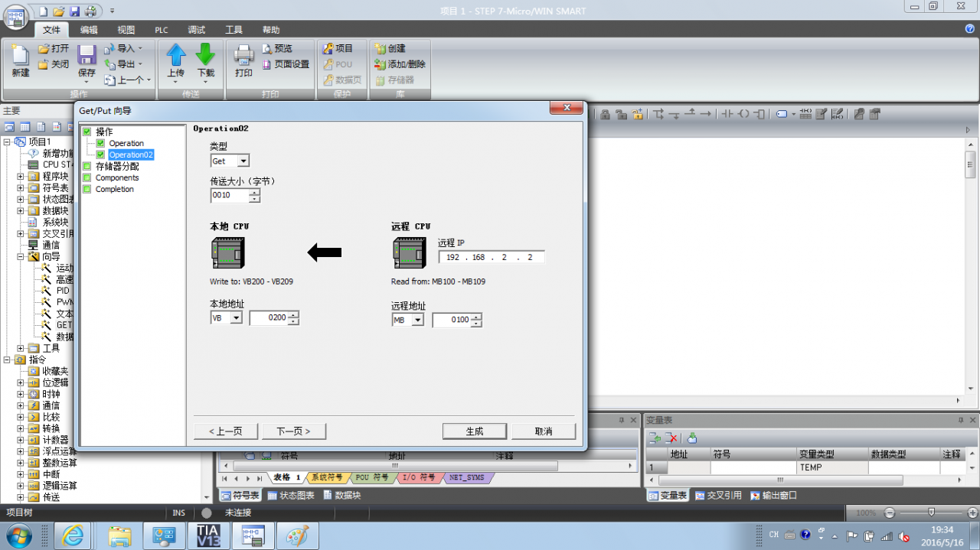Click the New (新建) ribbon icon
The image size is (980, 550).
click(x=20, y=56)
